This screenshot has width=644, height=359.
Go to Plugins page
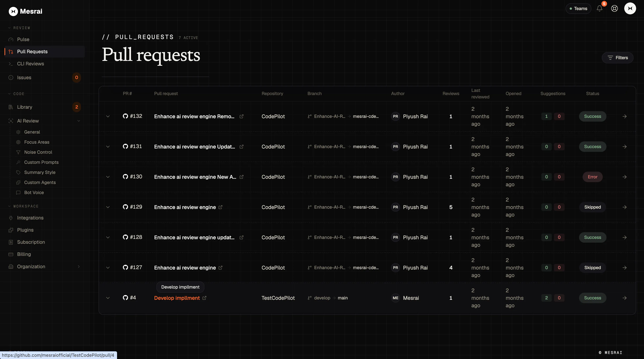pyautogui.click(x=44, y=230)
